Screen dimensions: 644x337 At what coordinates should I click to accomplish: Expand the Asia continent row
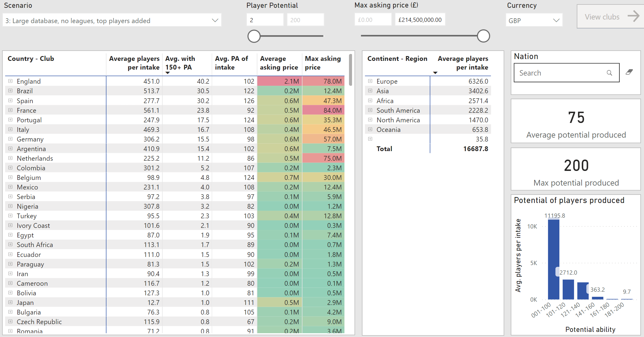pyautogui.click(x=370, y=91)
